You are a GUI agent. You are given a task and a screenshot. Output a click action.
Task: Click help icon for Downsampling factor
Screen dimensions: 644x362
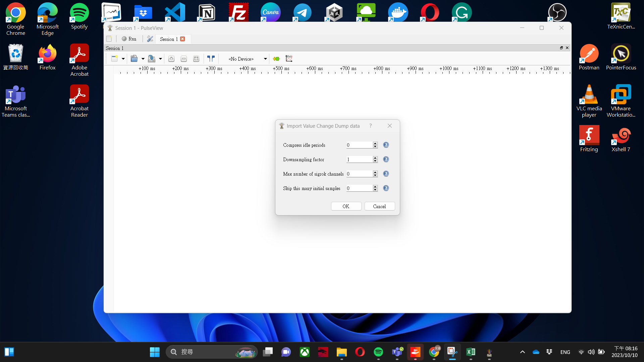tap(386, 160)
